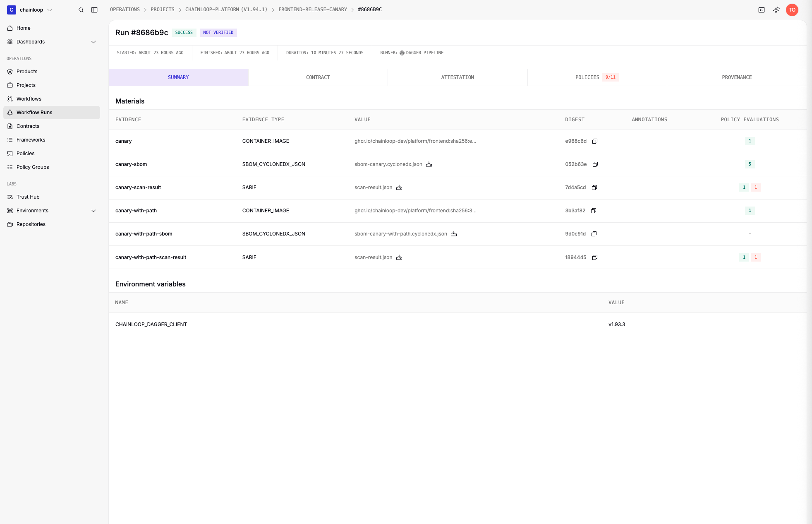Select Workflow Runs in sidebar
Screen dimensions: 812x524
pyautogui.click(x=52, y=113)
